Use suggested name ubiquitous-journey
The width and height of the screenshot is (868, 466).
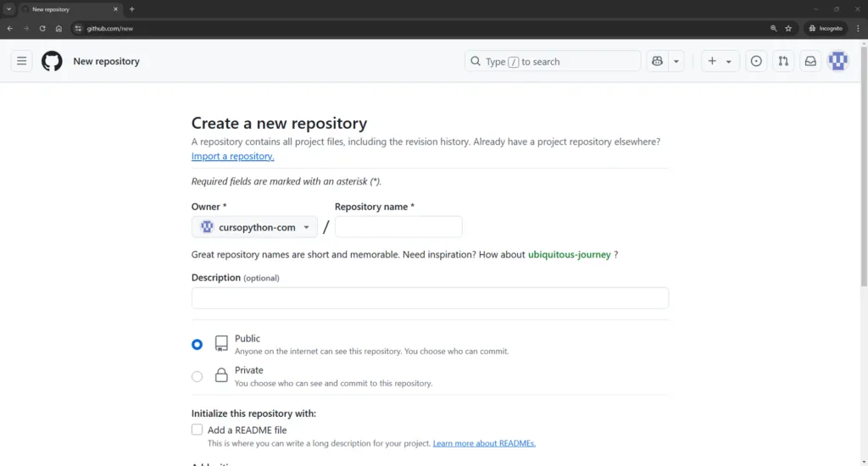click(569, 254)
